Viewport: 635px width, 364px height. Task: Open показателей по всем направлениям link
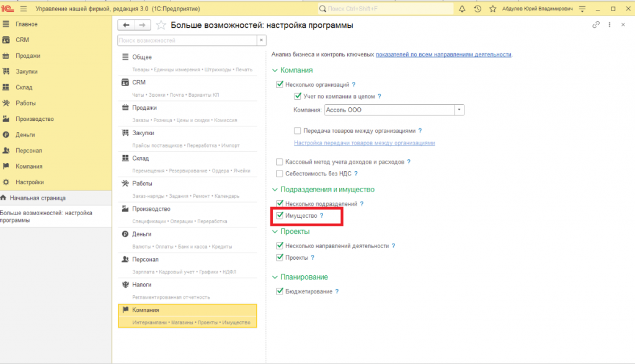[x=443, y=54]
